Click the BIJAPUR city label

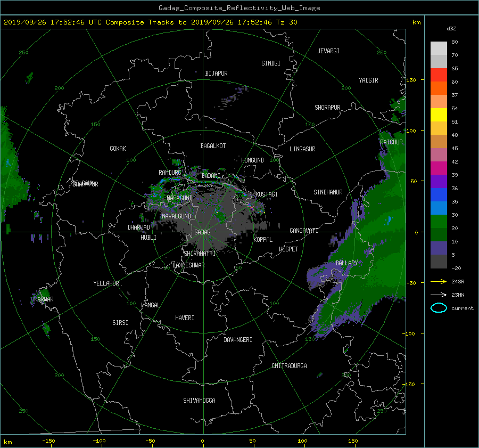click(216, 74)
